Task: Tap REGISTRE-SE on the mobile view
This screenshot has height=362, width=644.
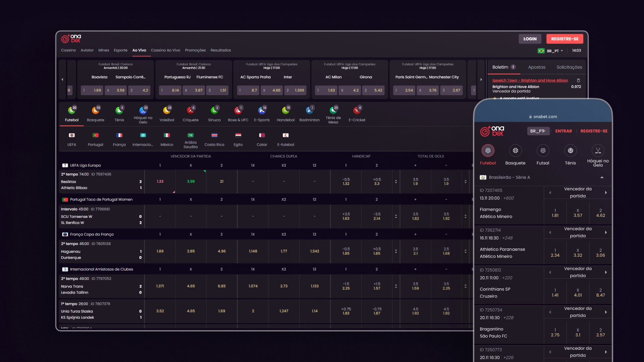Action: point(594,131)
